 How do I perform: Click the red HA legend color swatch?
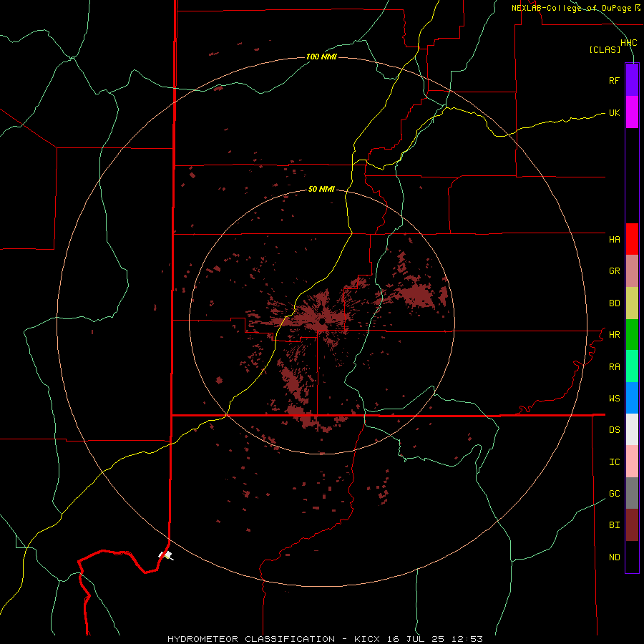632,239
